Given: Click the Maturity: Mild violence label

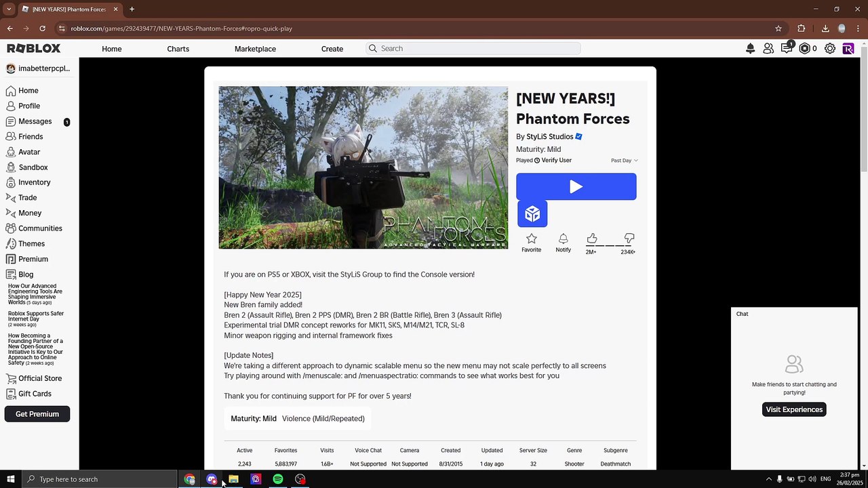Looking at the screenshot, I should coord(298,419).
